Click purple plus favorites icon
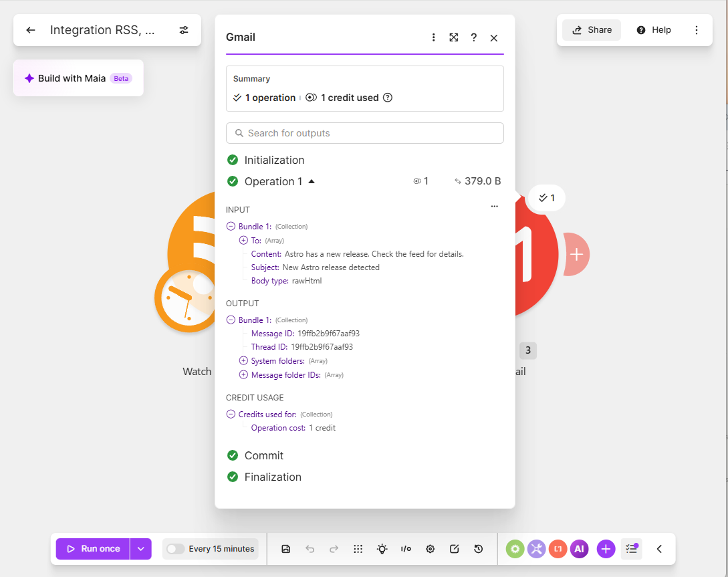 pos(606,549)
